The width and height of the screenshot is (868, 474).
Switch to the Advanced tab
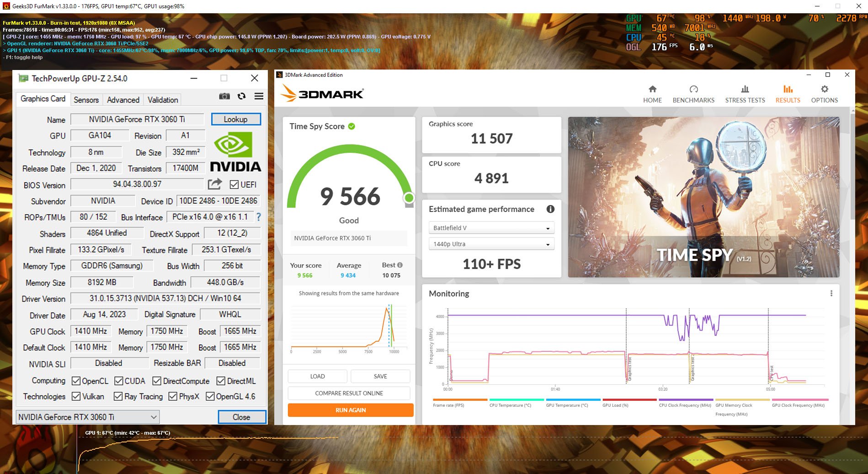(123, 100)
